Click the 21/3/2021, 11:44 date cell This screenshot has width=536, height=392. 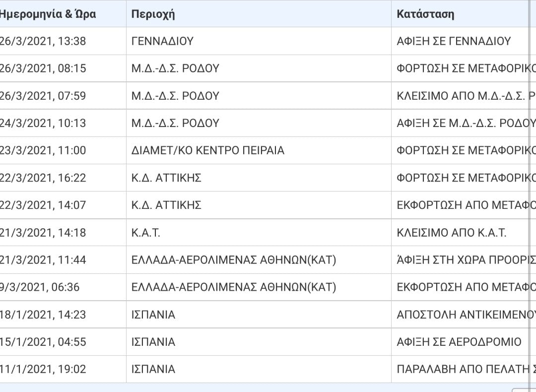click(43, 260)
